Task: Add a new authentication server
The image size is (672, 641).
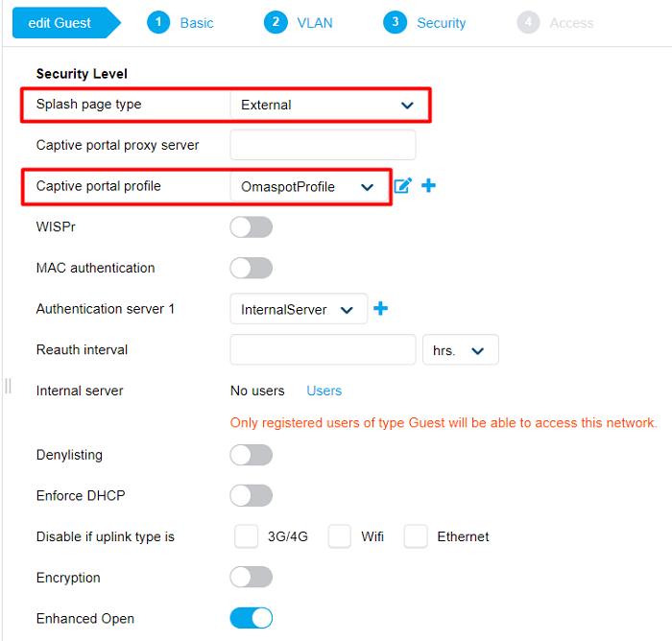Action: point(381,309)
